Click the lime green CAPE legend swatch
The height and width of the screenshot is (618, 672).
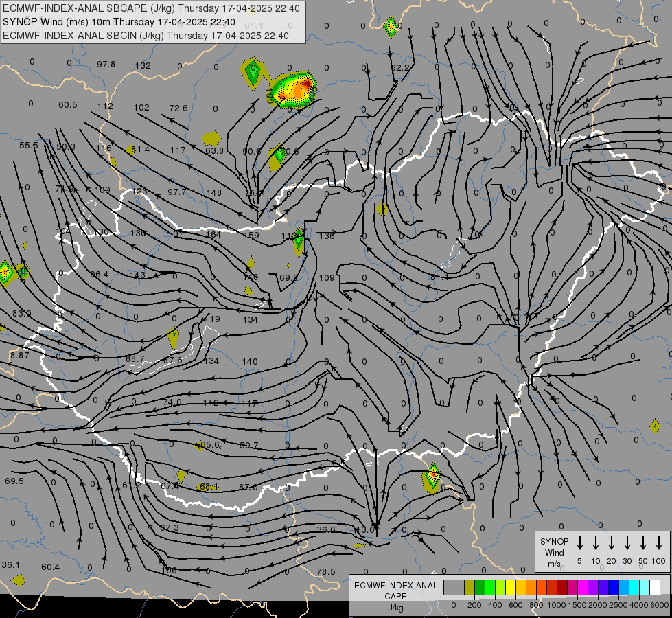click(490, 588)
